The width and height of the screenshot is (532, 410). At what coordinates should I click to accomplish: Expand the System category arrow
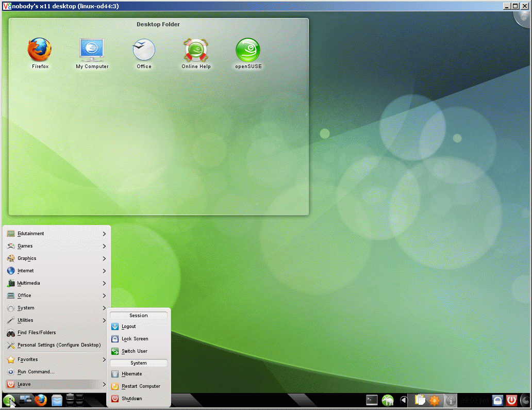[x=104, y=308]
